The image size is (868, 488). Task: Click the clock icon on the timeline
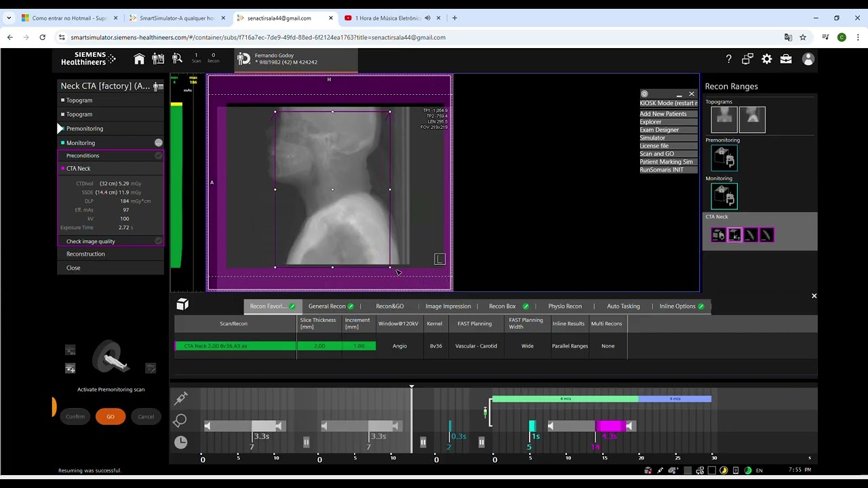coord(180,442)
